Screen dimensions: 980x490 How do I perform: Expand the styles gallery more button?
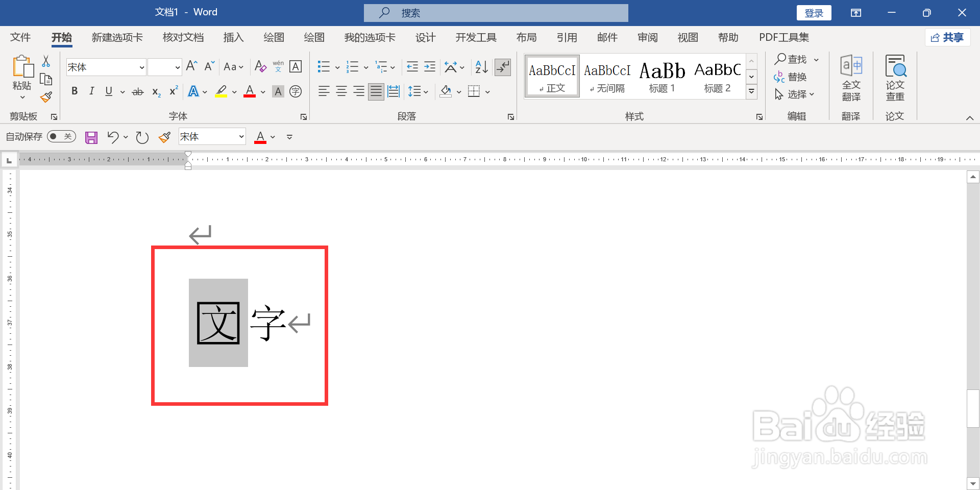coord(751,92)
